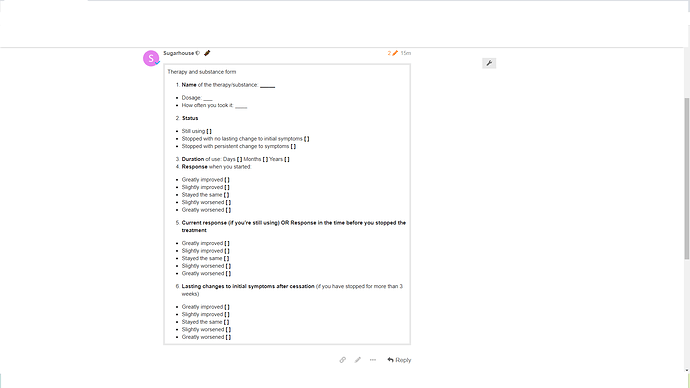The width and height of the screenshot is (690, 388).
Task: Edit the post with the pencil icon
Action: click(358, 360)
